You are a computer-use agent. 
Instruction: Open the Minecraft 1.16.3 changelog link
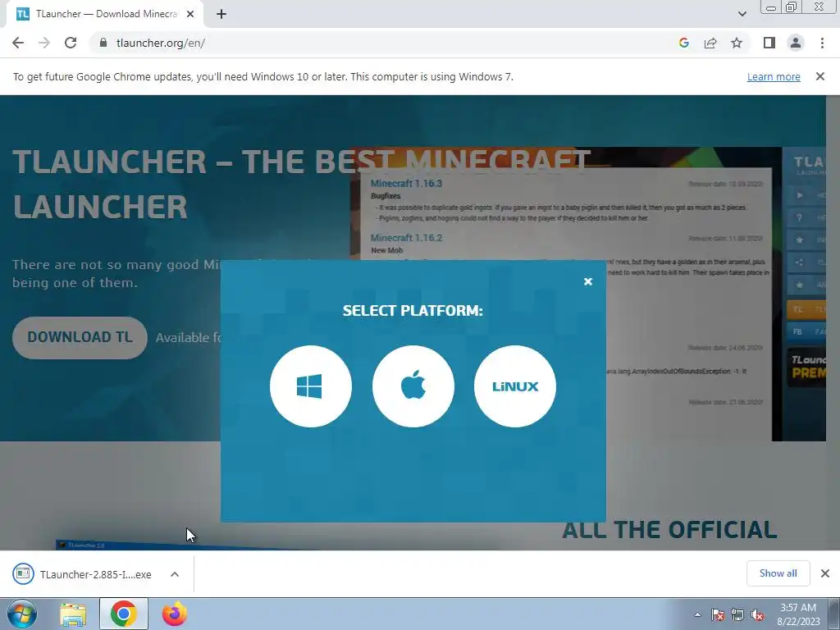406,184
